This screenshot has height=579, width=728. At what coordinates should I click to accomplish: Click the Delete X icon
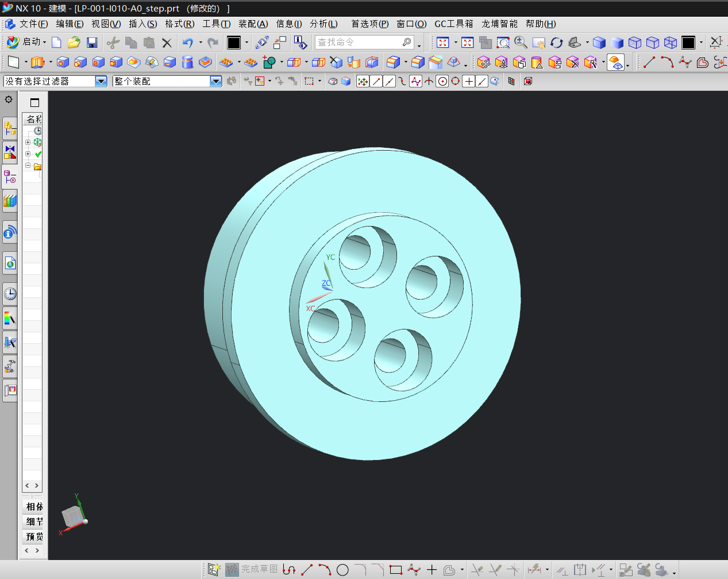coord(167,43)
